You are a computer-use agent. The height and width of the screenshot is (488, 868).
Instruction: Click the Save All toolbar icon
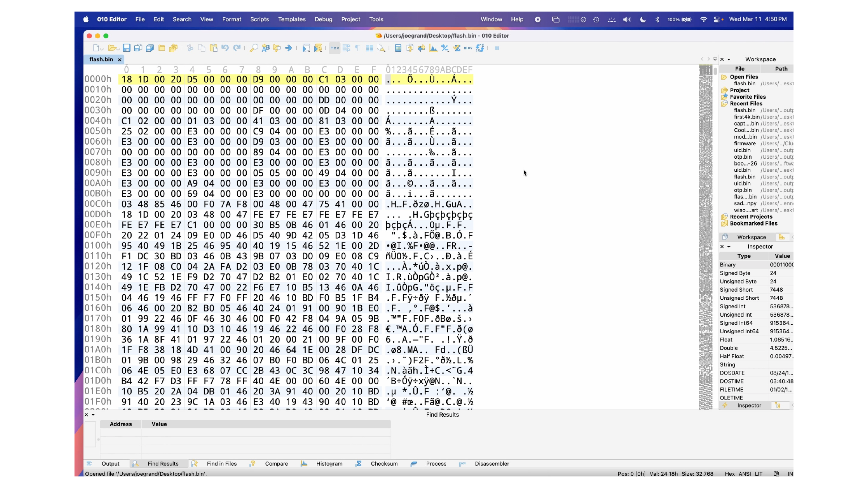150,48
